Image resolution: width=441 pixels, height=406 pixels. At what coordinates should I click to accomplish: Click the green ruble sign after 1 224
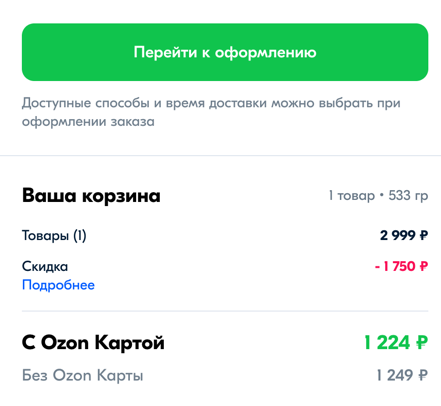(422, 343)
